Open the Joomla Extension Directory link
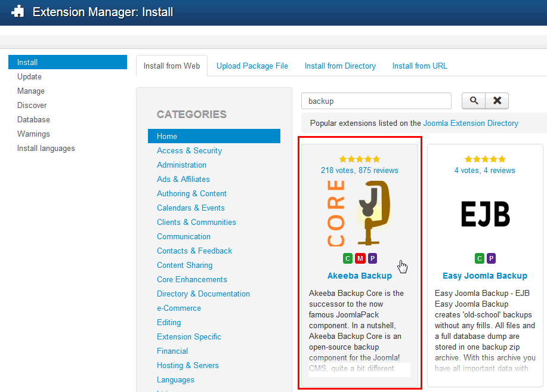The width and height of the screenshot is (547, 392). [471, 124]
